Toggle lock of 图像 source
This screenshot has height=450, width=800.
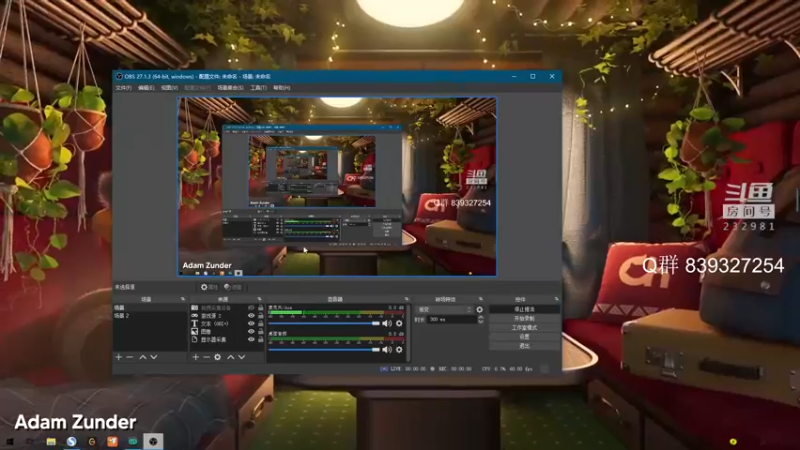pyautogui.click(x=260, y=332)
